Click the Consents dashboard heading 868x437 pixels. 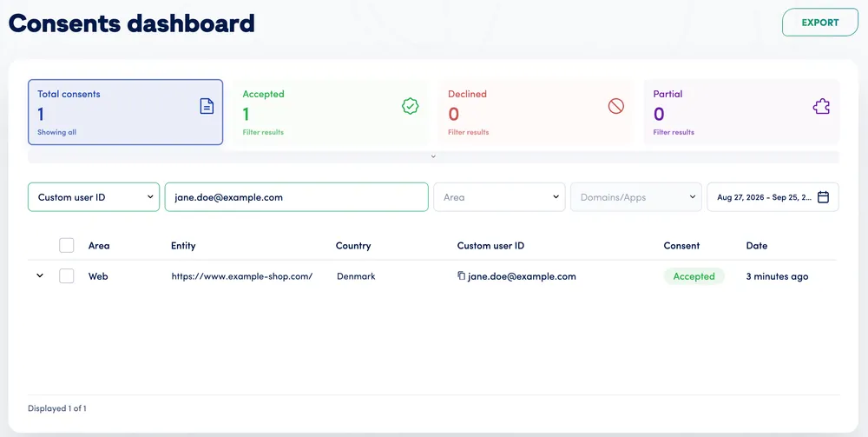[131, 23]
